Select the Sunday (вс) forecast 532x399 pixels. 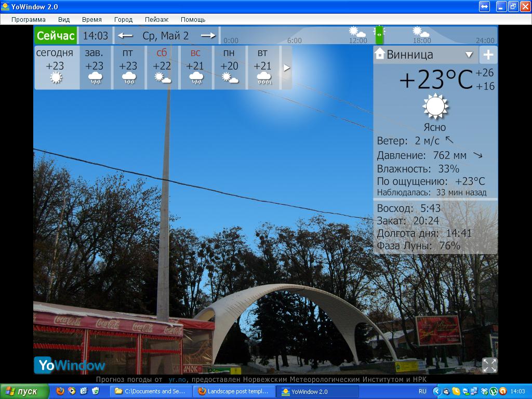click(195, 68)
